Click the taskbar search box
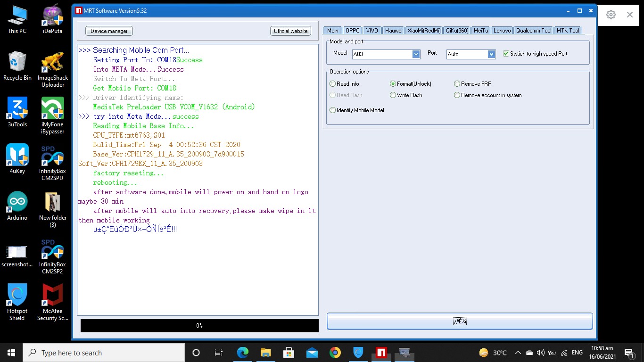Image resolution: width=644 pixels, height=362 pixels. 104,353
